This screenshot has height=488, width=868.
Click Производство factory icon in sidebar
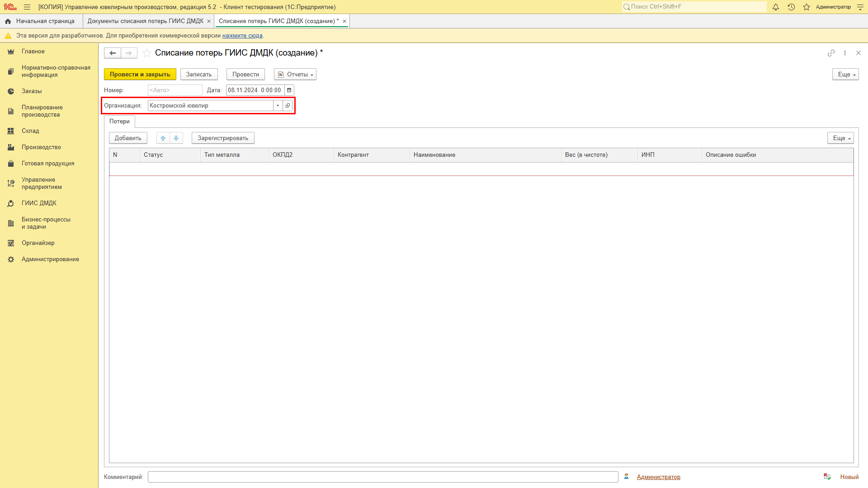11,147
